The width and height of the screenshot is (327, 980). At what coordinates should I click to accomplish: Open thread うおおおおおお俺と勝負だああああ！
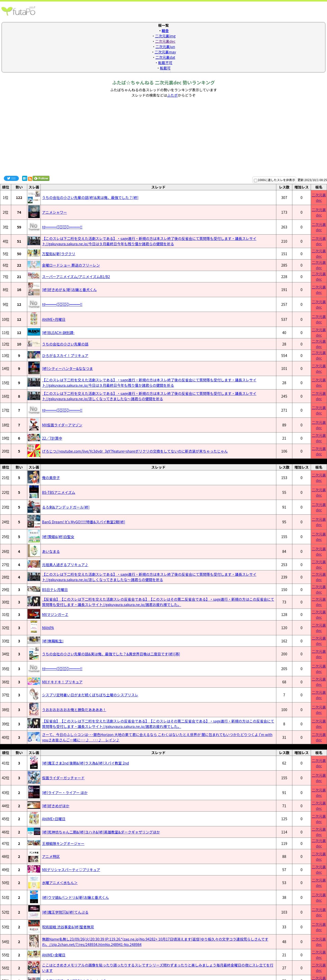[74, 710]
